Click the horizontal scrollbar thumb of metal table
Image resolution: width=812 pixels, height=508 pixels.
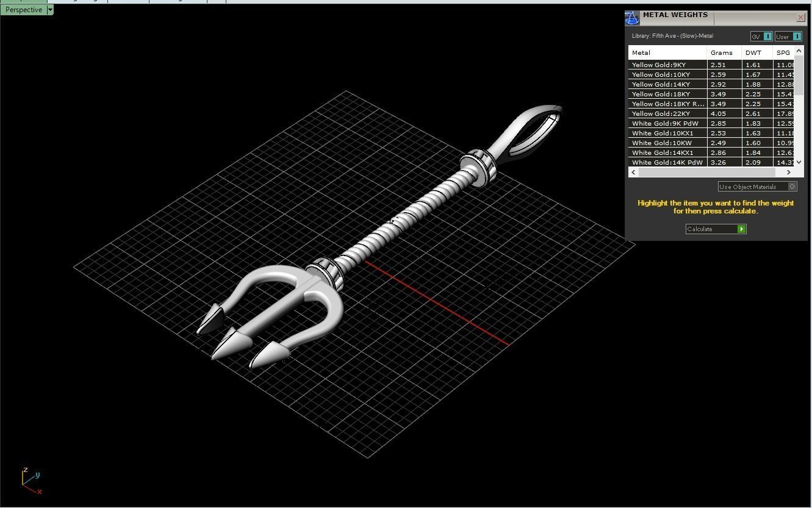(x=708, y=172)
